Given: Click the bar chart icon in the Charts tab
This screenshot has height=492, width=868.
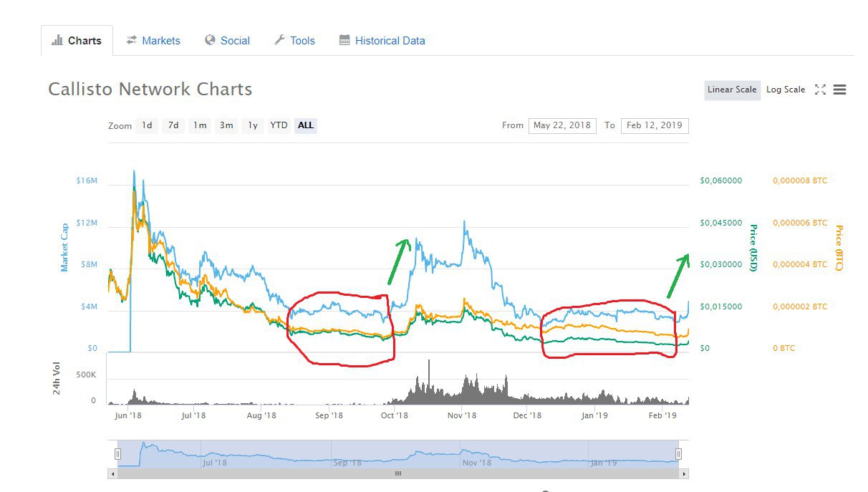Looking at the screenshot, I should click(57, 40).
